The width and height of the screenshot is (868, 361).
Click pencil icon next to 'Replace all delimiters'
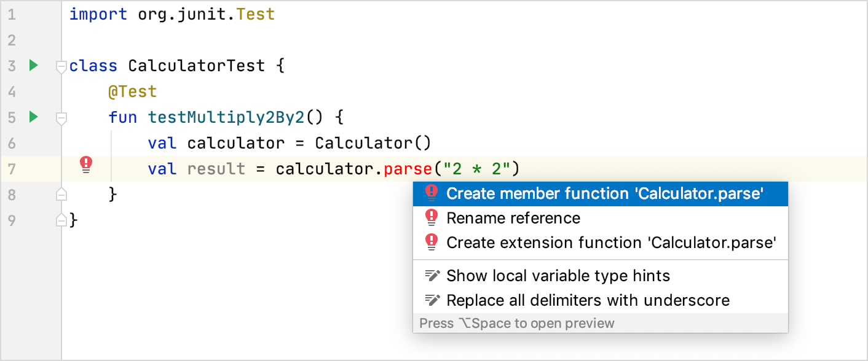[x=431, y=300]
